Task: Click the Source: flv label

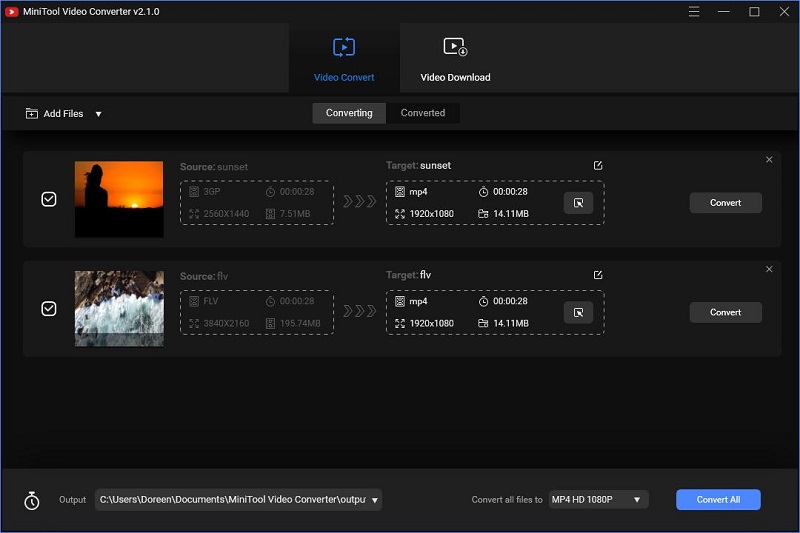Action: tap(204, 276)
